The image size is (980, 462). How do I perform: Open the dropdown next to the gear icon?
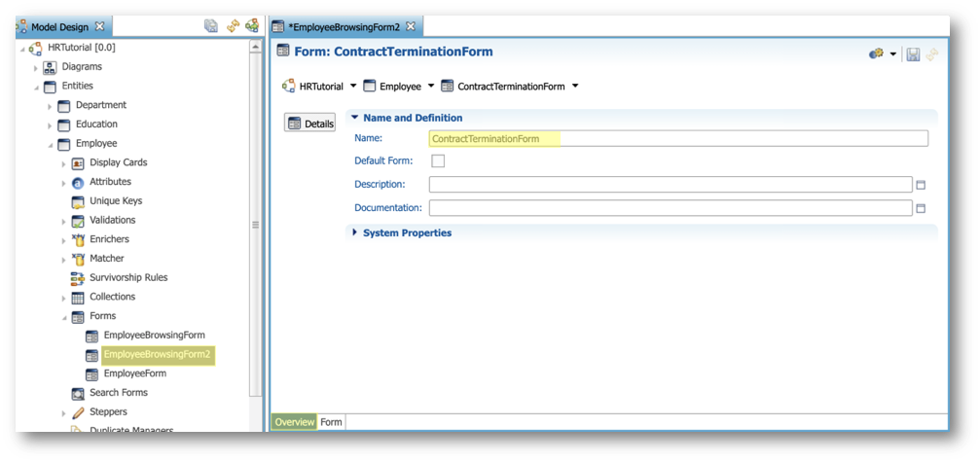tap(893, 54)
